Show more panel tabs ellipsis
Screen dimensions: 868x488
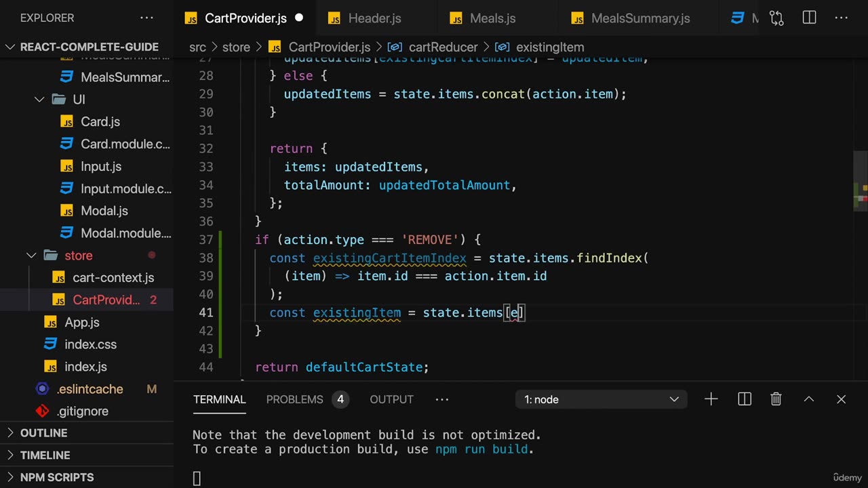coord(442,399)
